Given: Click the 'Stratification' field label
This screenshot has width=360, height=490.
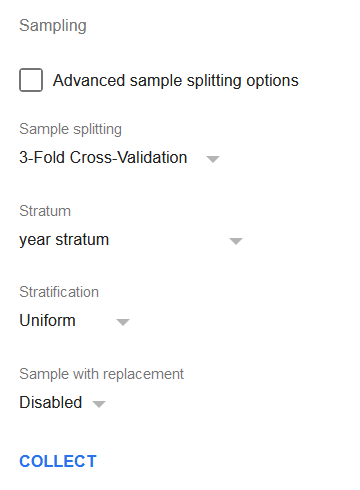Looking at the screenshot, I should (59, 292).
